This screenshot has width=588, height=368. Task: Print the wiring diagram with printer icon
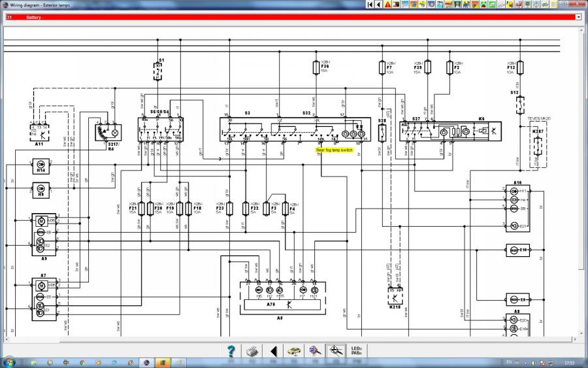[252, 351]
